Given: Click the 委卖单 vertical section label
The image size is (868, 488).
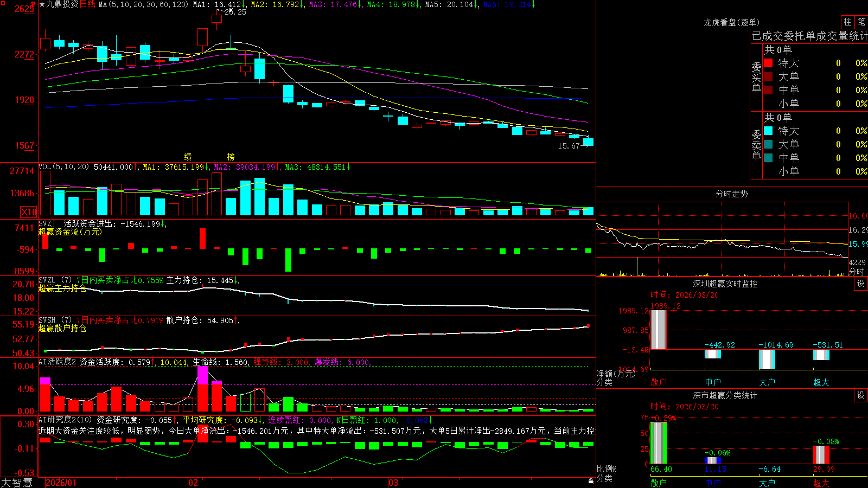Looking at the screenshot, I should [x=756, y=145].
